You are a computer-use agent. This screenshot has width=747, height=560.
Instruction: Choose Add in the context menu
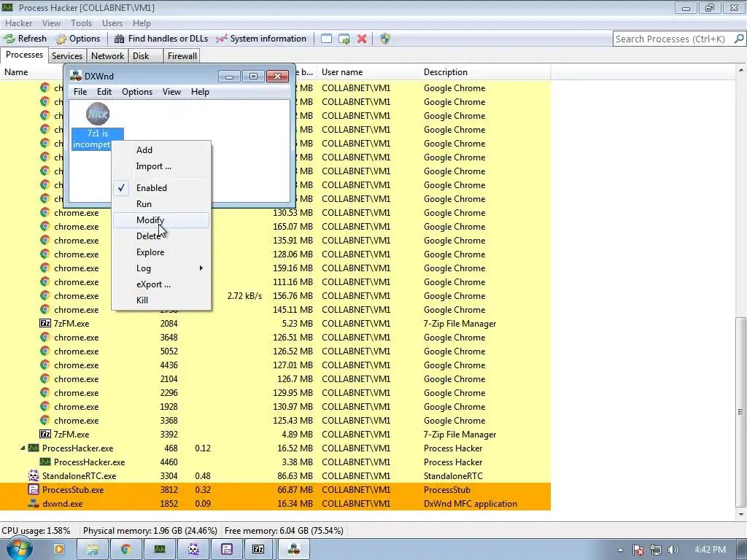[161, 150]
